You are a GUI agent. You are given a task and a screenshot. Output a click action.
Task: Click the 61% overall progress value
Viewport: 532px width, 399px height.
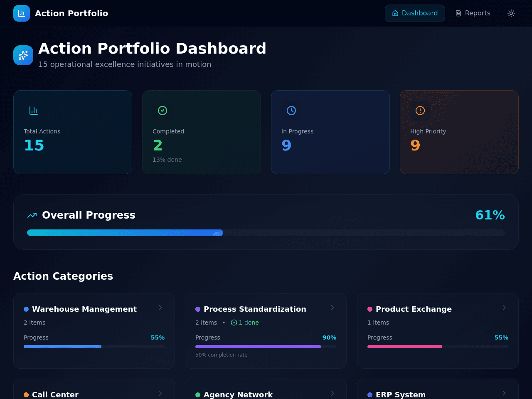pyautogui.click(x=490, y=215)
